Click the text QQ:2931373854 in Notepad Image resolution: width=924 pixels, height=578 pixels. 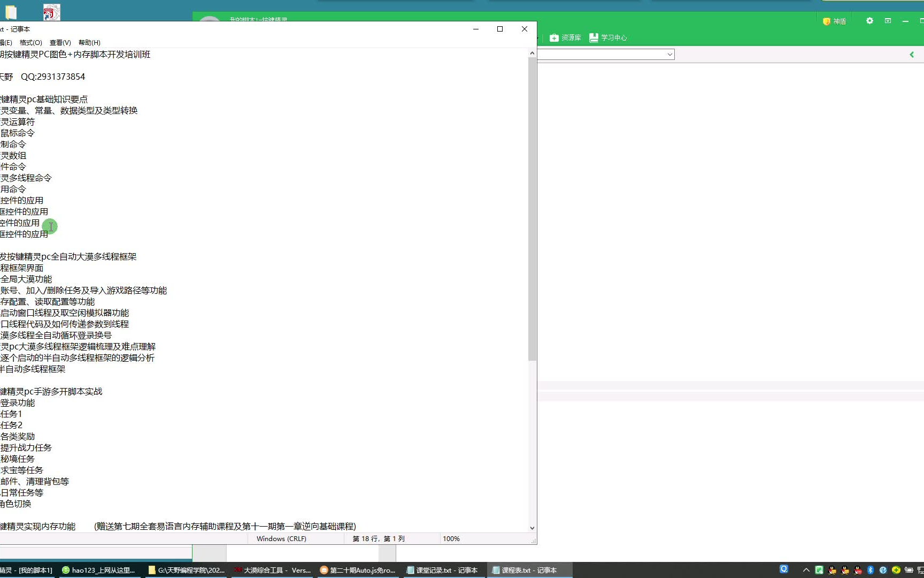point(53,77)
